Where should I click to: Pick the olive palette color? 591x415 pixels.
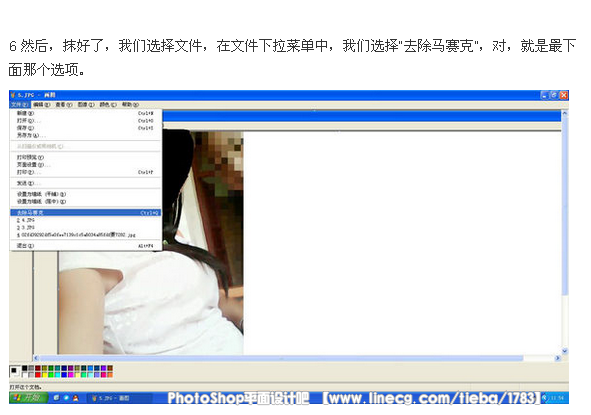(x=44, y=368)
